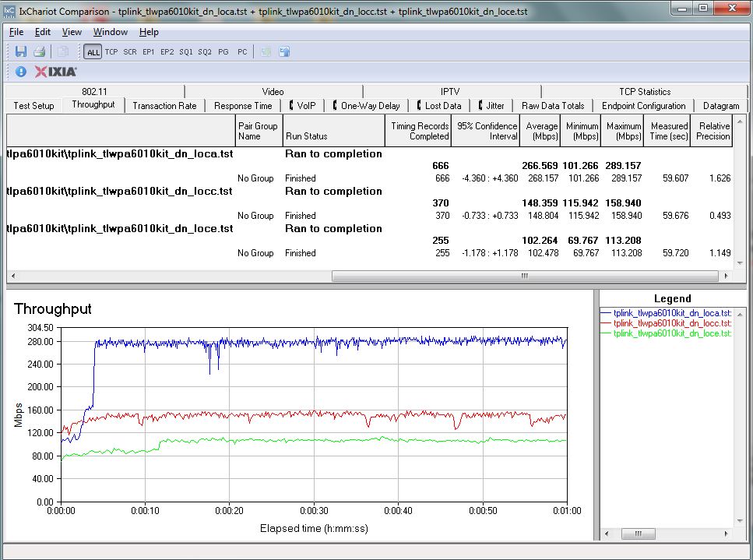Screen dimensions: 753x560
Task: Select the Video tab group
Action: (273, 92)
